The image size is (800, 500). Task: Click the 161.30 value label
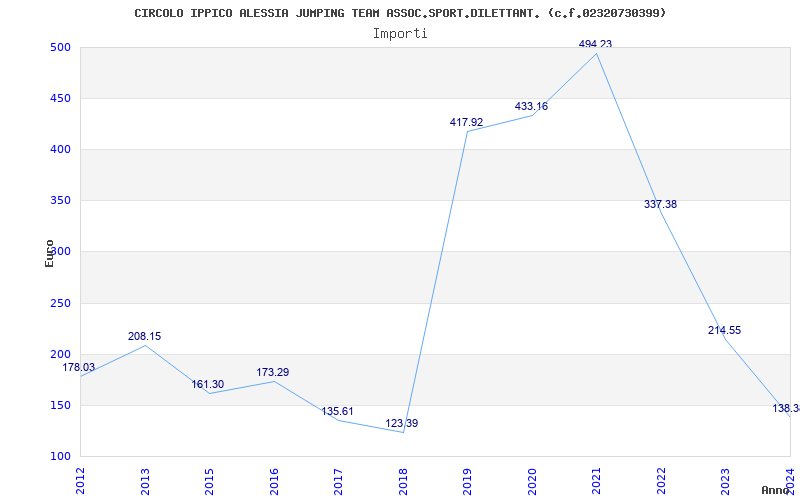(x=208, y=385)
